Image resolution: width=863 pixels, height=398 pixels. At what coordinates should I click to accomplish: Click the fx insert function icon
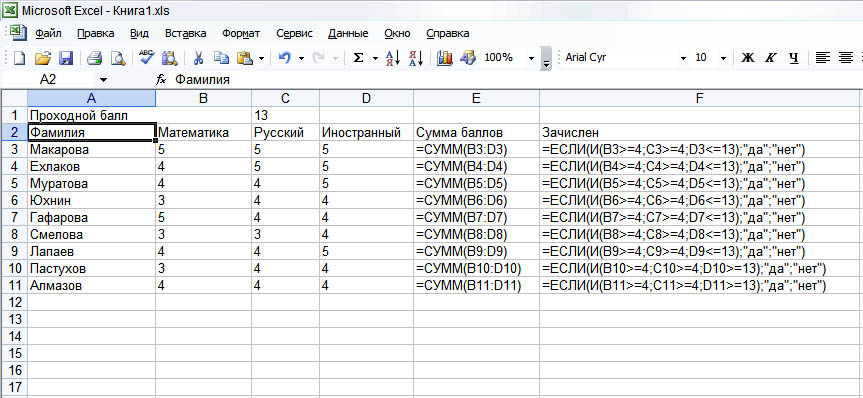(161, 80)
